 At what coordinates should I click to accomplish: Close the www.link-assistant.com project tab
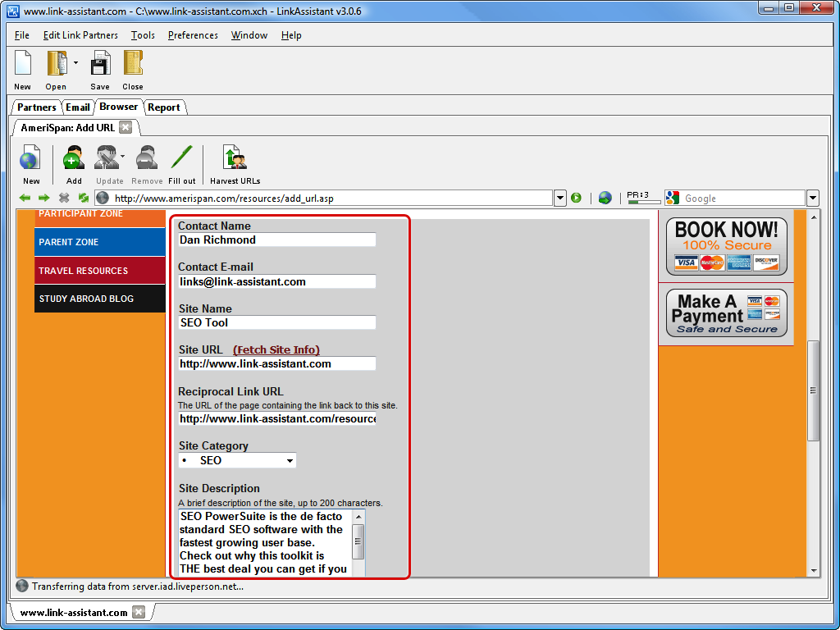coord(139,612)
